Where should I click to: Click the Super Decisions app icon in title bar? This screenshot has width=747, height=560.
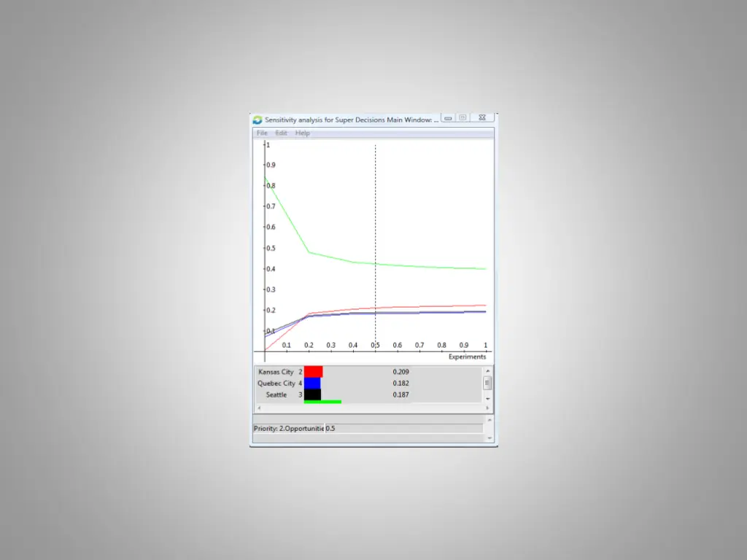point(258,120)
